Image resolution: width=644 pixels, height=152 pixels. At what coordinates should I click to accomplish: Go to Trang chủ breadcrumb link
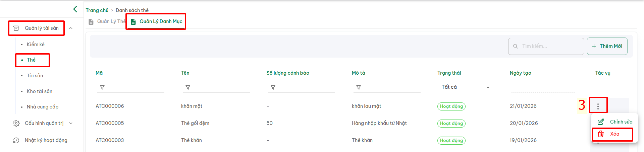(x=97, y=10)
